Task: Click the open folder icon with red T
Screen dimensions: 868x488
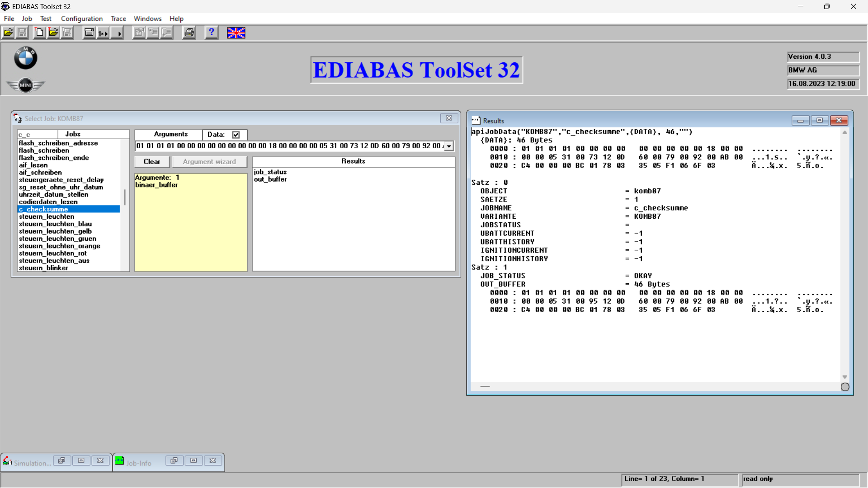Action: pyautogui.click(x=54, y=33)
